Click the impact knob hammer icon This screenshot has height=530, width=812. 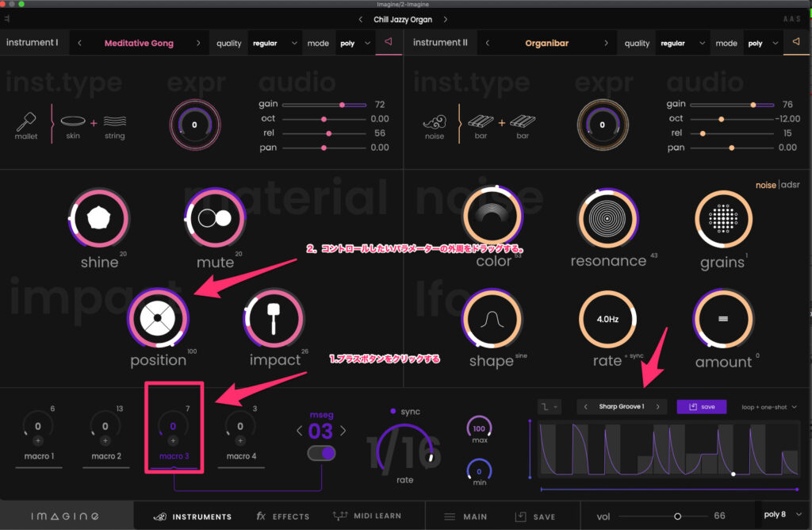coord(274,317)
